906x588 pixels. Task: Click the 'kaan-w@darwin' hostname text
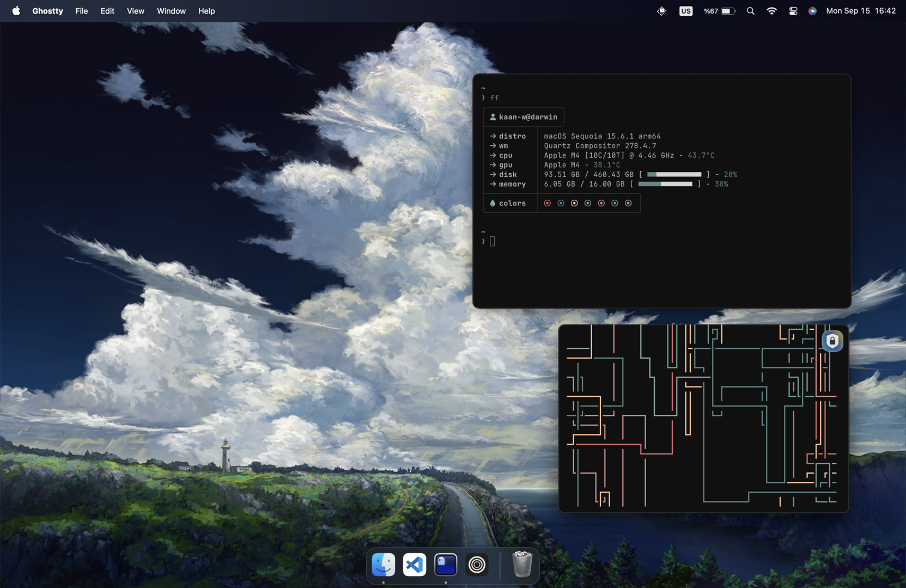(x=528, y=117)
